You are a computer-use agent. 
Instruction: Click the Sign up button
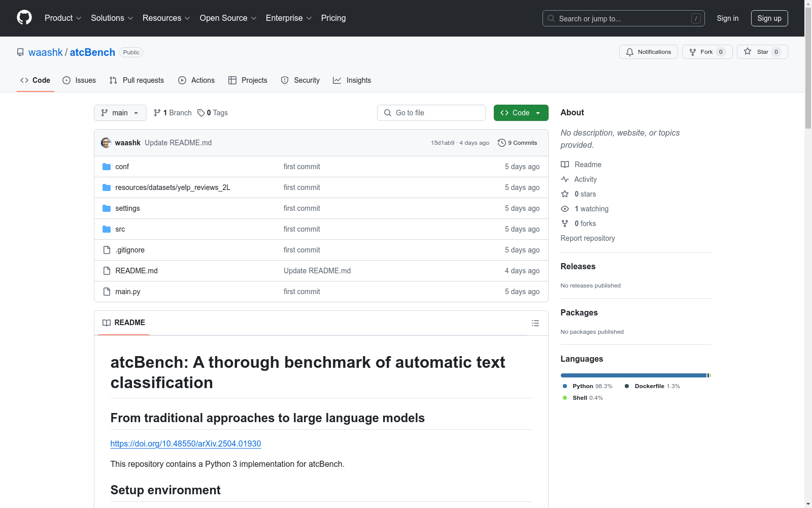(x=769, y=18)
